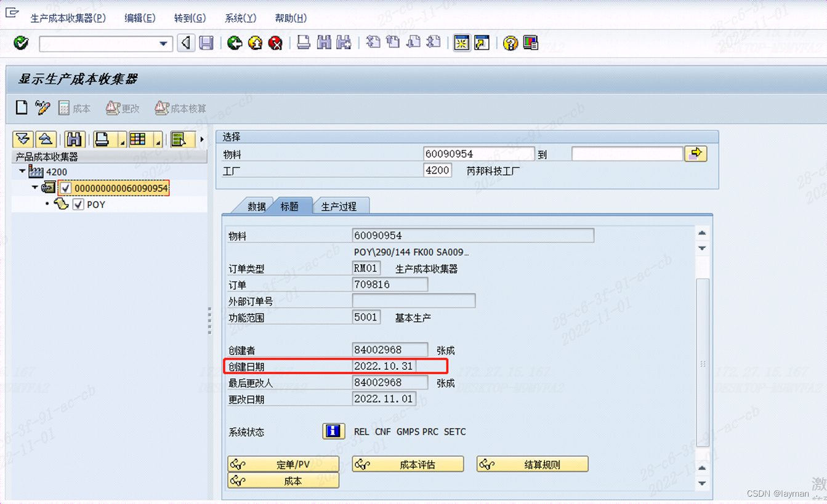Screen dimensions: 827x504
Task: Go to Next page icon
Action: [414, 42]
